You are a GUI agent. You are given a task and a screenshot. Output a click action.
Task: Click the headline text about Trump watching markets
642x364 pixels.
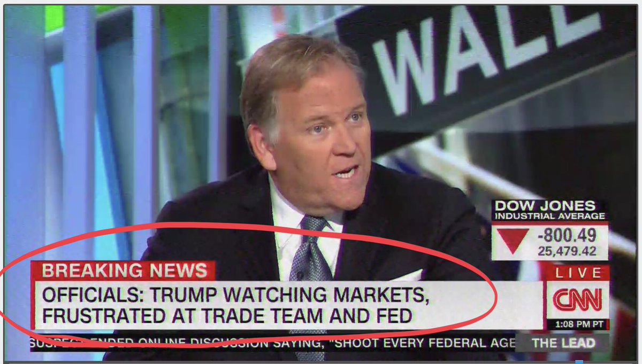coord(235,305)
